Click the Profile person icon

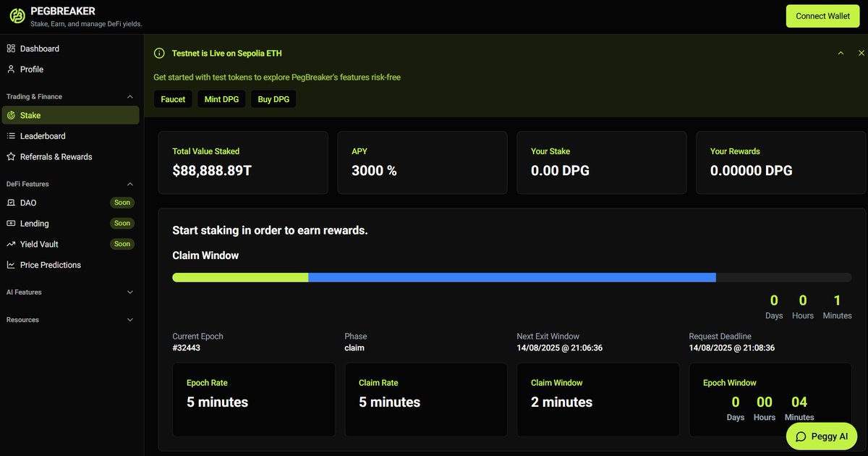pyautogui.click(x=11, y=69)
